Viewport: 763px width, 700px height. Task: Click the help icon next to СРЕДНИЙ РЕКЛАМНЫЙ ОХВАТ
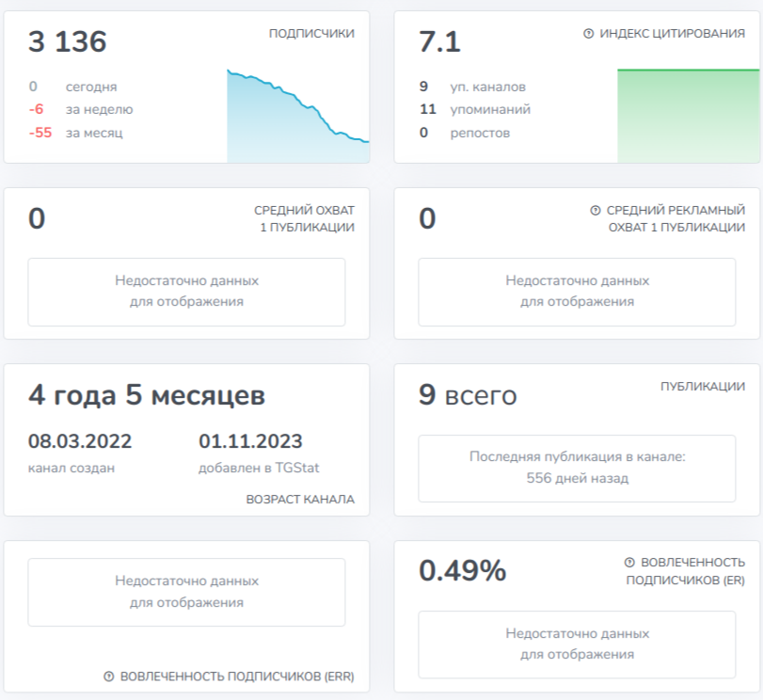coord(596,211)
